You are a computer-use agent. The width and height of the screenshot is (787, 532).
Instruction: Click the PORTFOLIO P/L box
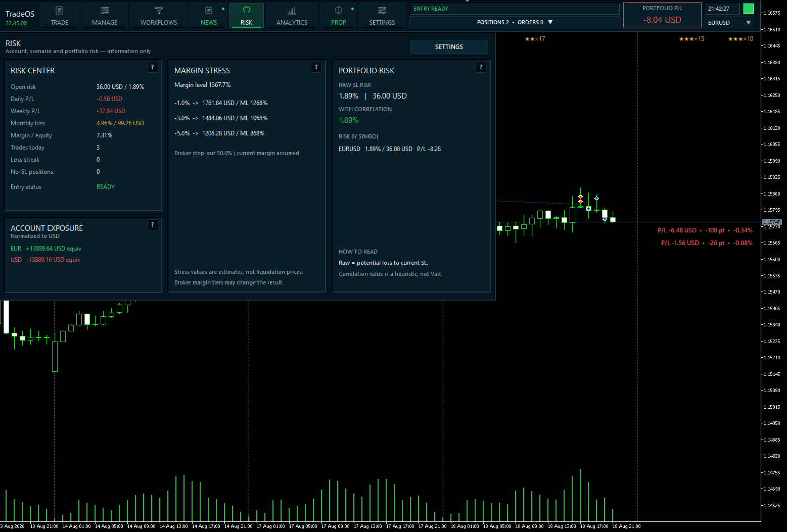click(662, 15)
